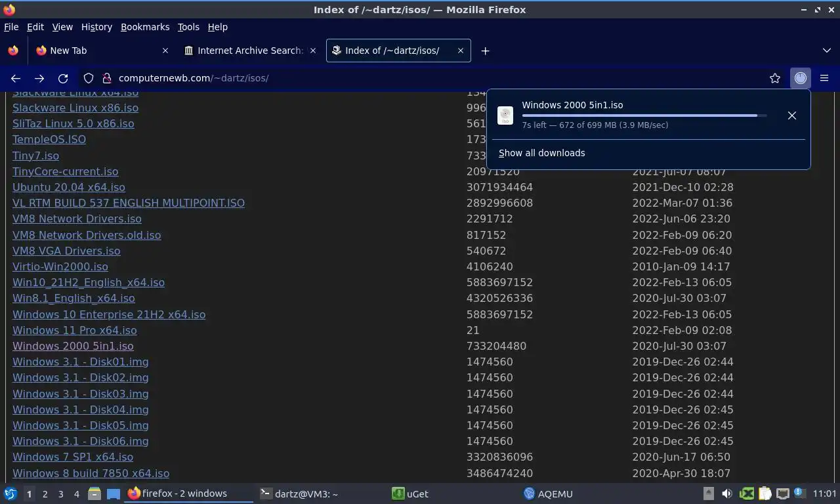Switch to Internet Archive Search tab
This screenshot has height=504, width=840.
tap(249, 51)
